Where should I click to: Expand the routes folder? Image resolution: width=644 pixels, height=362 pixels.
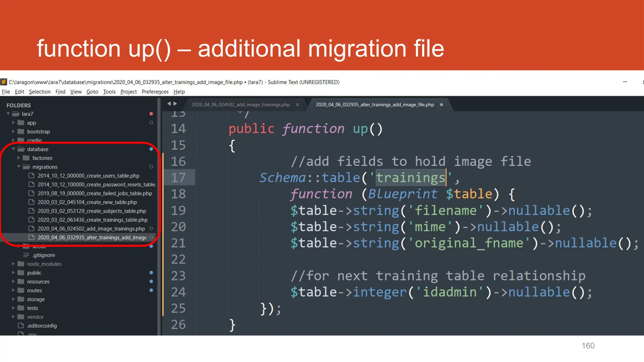pyautogui.click(x=13, y=290)
